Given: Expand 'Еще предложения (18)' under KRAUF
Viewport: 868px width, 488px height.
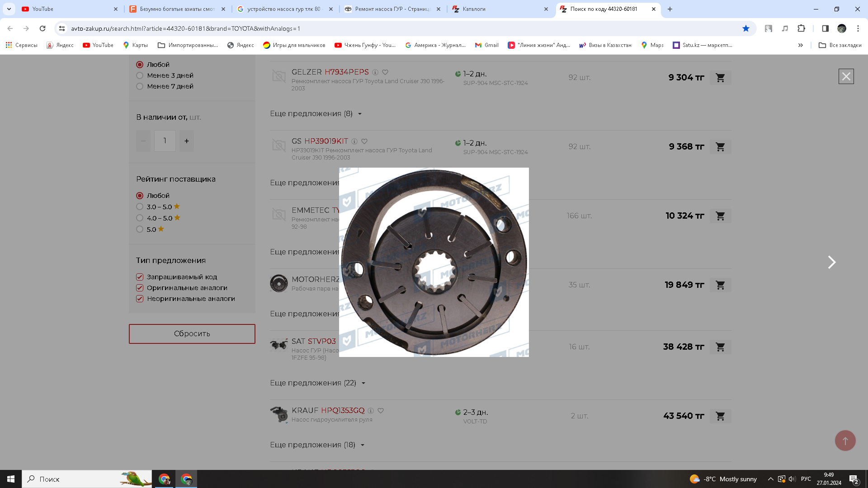Looking at the screenshot, I should pyautogui.click(x=317, y=445).
